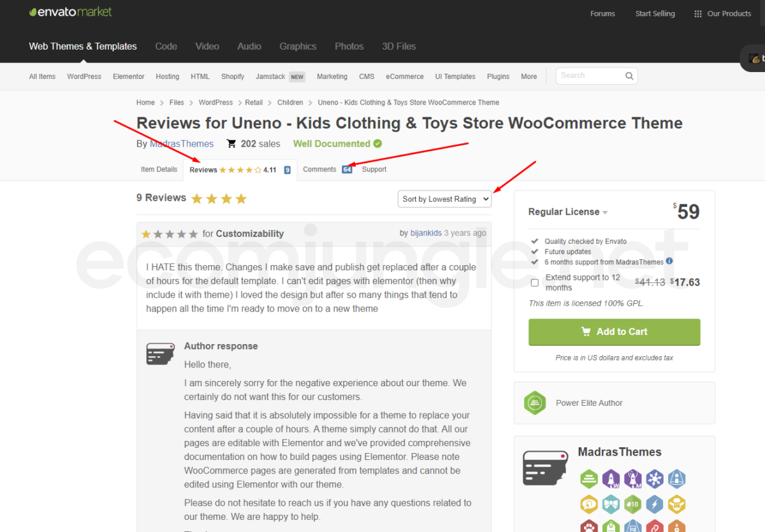Select the Support tab
The image size is (765, 532).
pos(374,169)
